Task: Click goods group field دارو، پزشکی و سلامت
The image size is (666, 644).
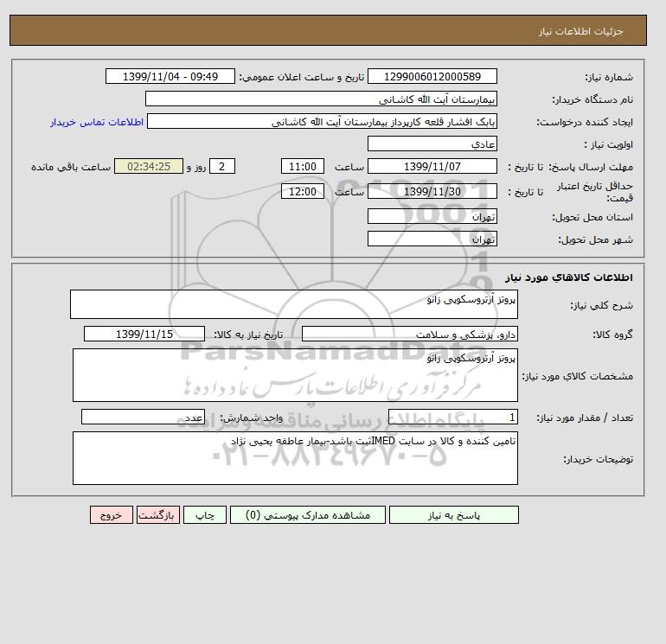Action: [409, 334]
